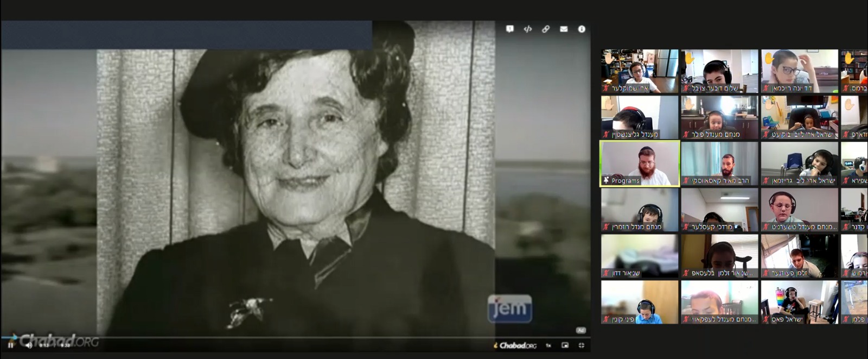The image size is (868, 359).
Task: Select מרדכי קעסלער video tile
Action: pos(719,210)
